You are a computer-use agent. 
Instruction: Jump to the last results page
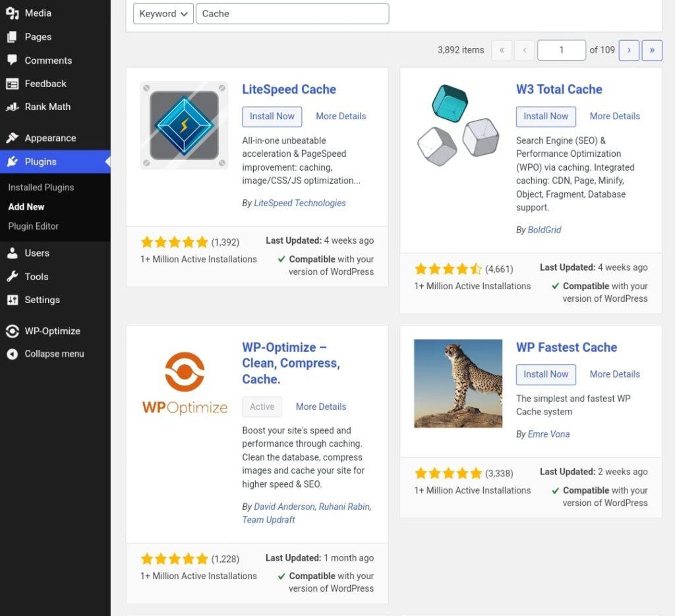click(652, 50)
